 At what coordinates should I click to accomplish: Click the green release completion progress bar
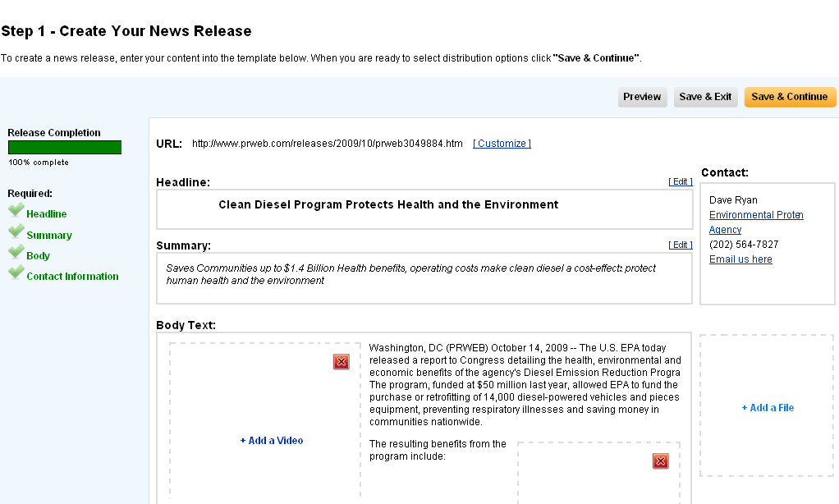[65, 148]
